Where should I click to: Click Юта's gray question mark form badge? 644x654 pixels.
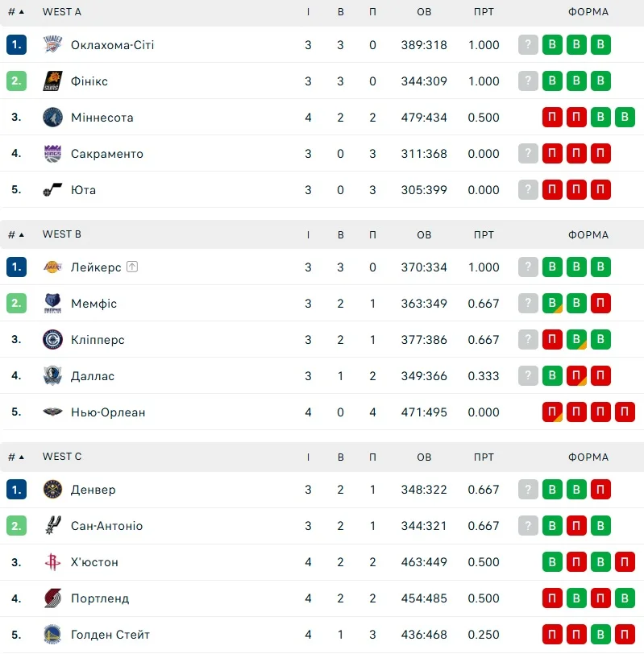(x=528, y=190)
